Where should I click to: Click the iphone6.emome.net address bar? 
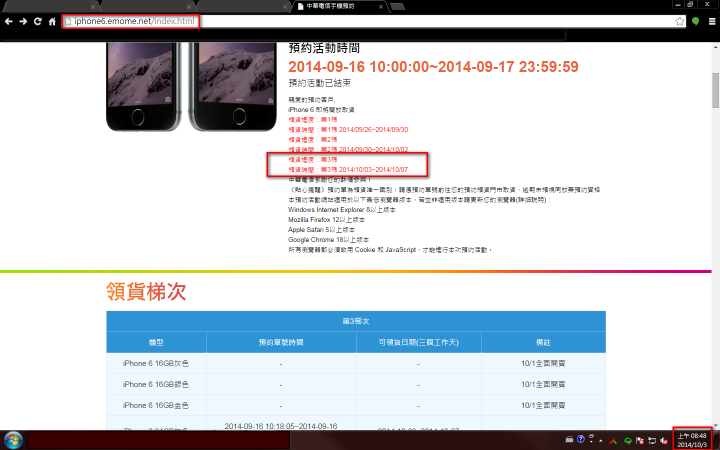tap(373, 21)
